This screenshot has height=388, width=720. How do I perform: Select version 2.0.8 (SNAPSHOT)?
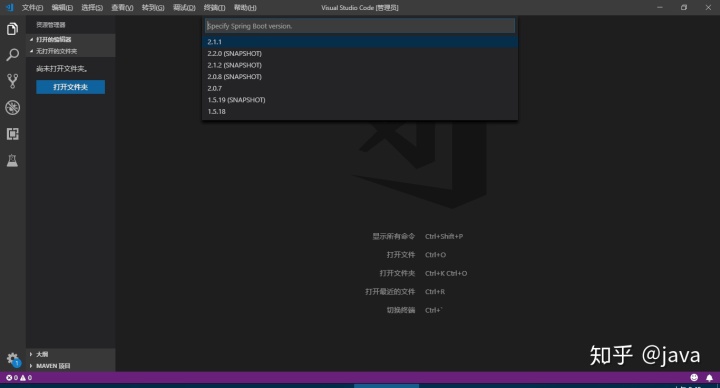(x=360, y=77)
